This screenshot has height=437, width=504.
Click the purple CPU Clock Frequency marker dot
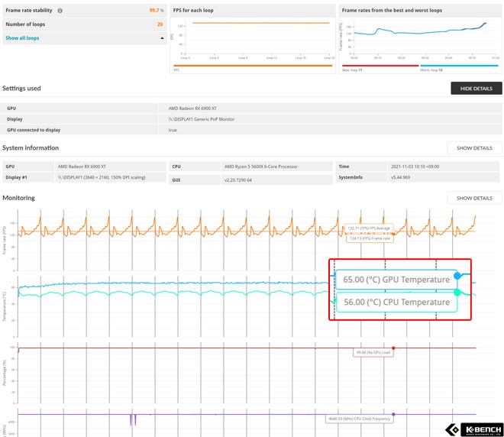tap(393, 414)
